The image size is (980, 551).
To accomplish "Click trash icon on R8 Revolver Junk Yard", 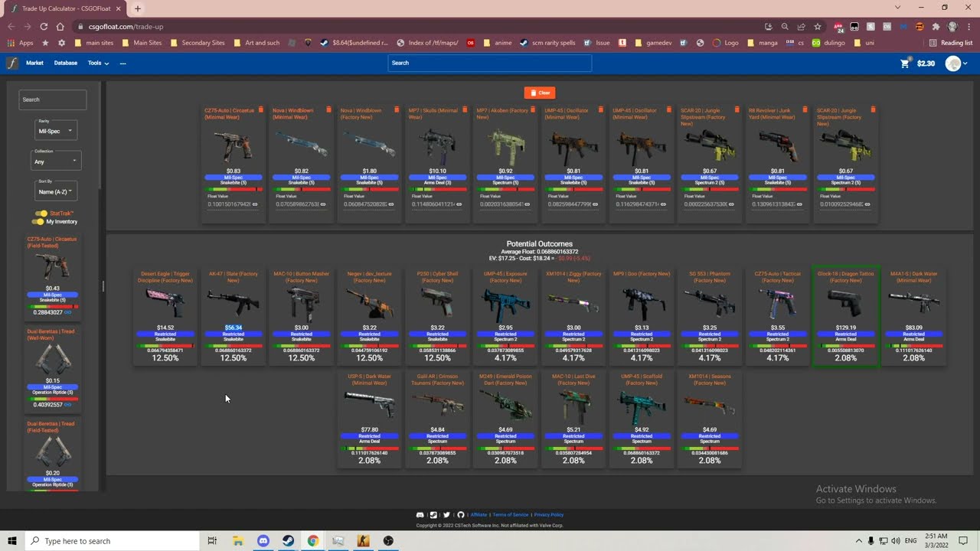I will coord(805,110).
